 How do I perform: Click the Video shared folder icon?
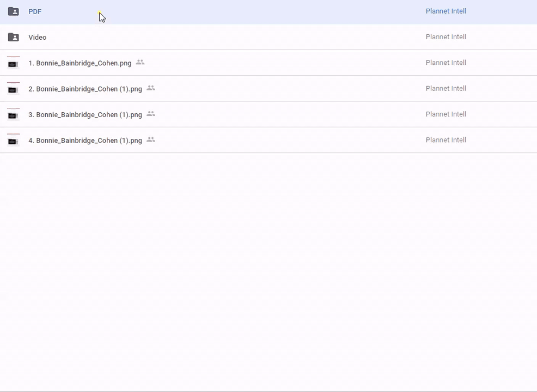click(x=14, y=37)
